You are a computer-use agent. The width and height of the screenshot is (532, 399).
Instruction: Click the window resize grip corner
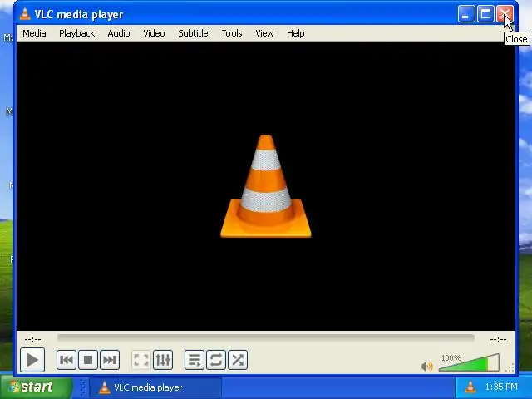tap(510, 368)
